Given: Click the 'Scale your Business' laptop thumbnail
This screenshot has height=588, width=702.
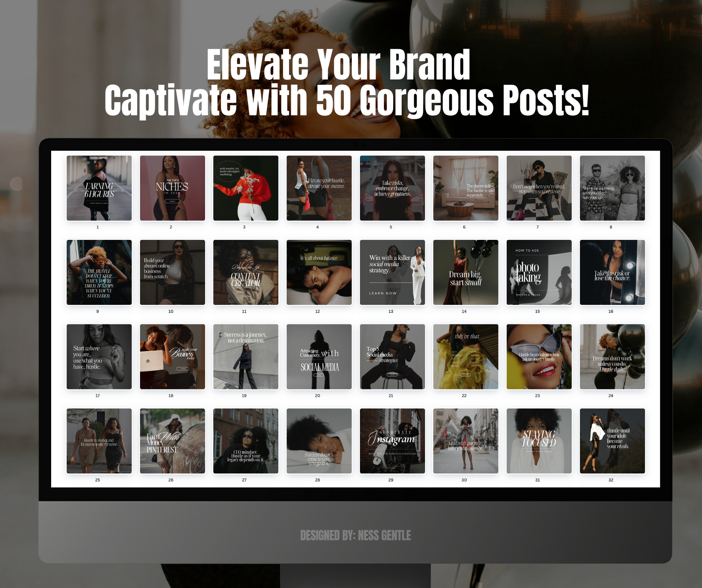Looking at the screenshot, I should pyautogui.click(x=173, y=357).
